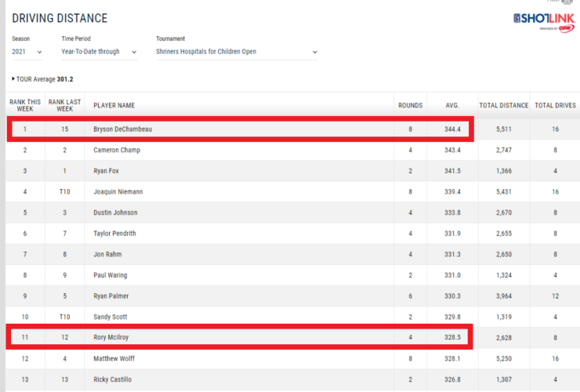580x392 pixels.
Task: Click TOUR Average value 301.2
Action: click(x=65, y=79)
